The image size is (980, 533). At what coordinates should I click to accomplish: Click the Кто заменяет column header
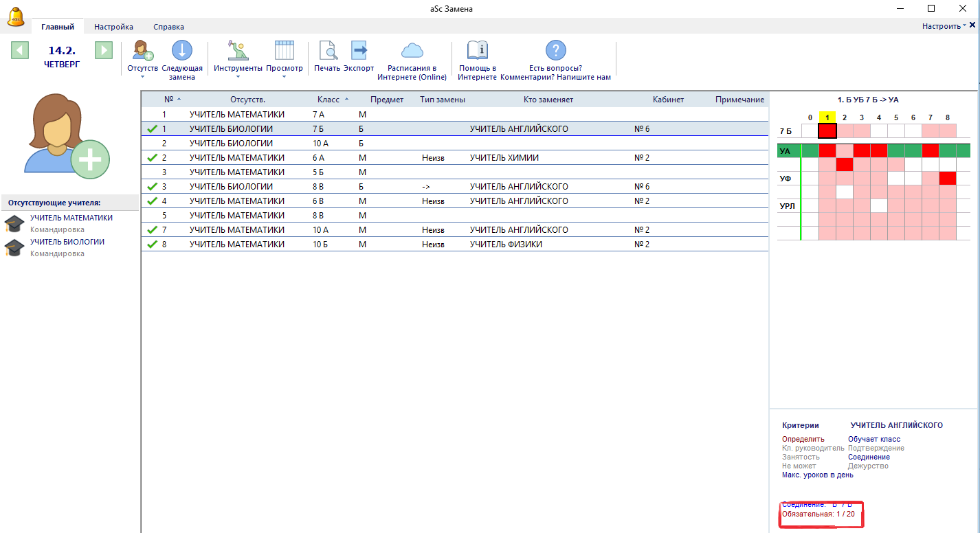click(x=548, y=100)
